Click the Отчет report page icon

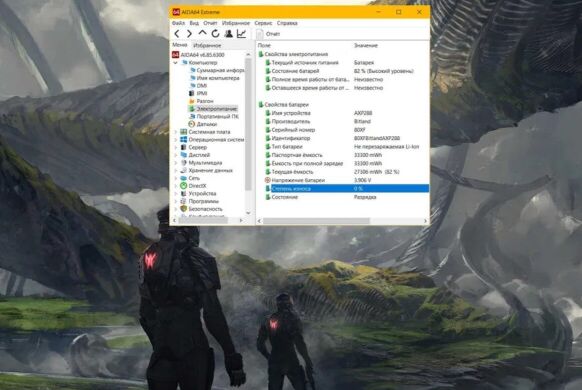(x=260, y=34)
